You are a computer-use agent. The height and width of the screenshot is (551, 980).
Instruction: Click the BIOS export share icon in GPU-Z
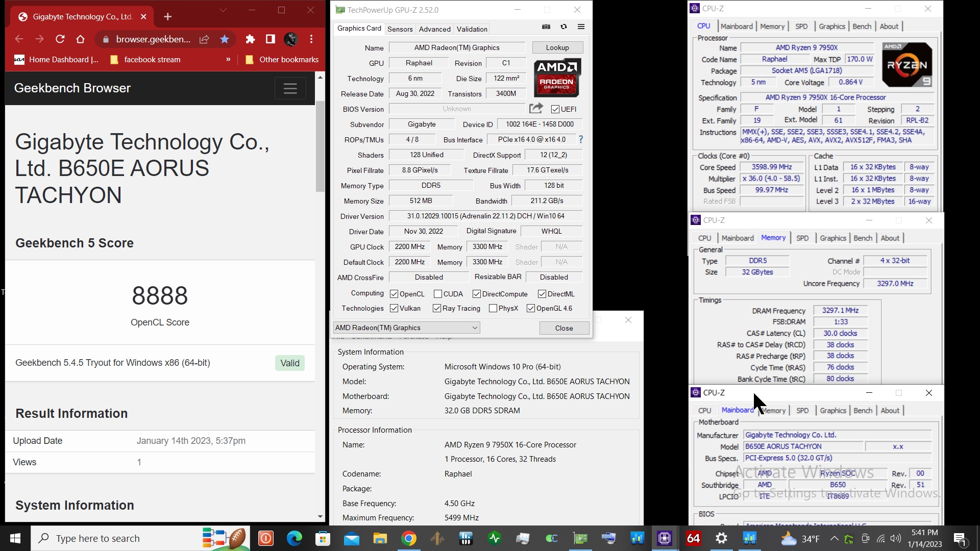click(536, 108)
